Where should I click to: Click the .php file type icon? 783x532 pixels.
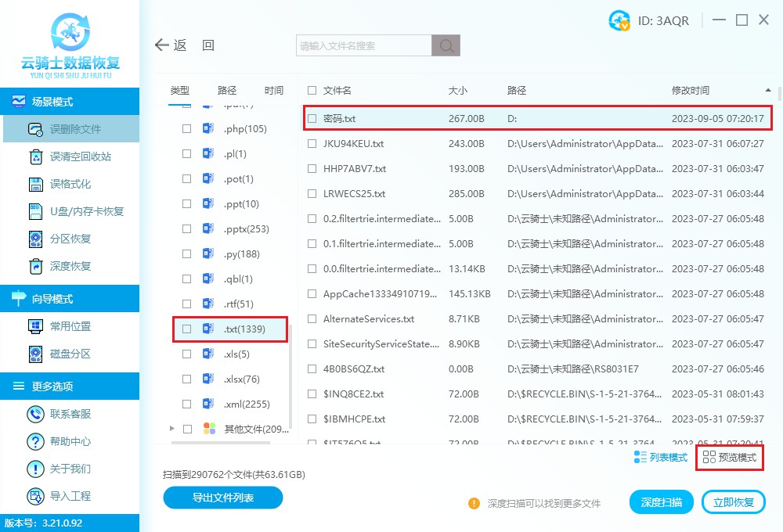click(208, 128)
